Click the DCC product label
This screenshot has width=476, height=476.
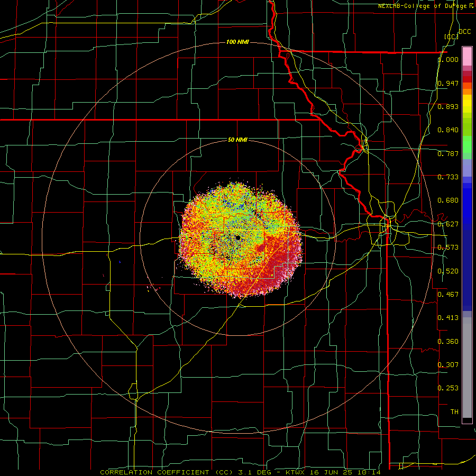(464, 32)
